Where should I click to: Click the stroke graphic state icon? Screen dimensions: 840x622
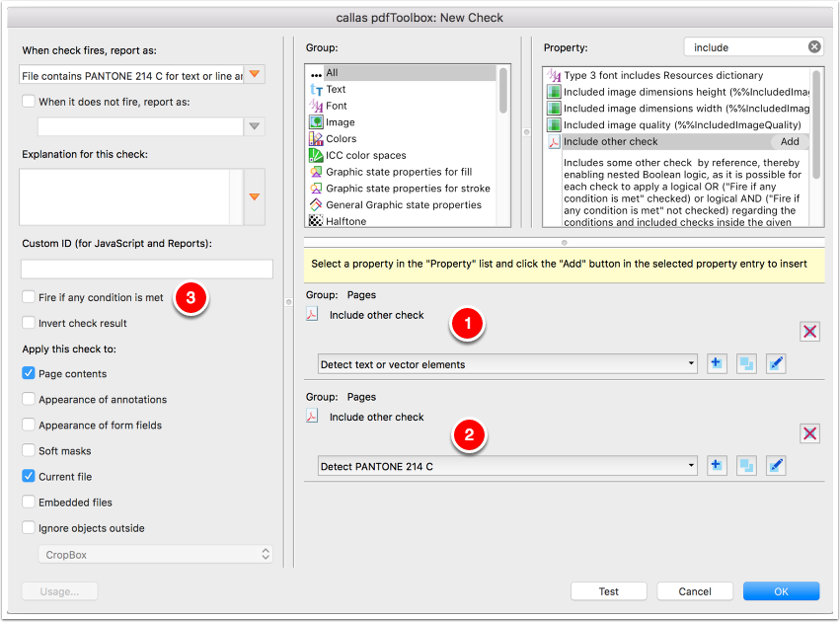point(316,189)
